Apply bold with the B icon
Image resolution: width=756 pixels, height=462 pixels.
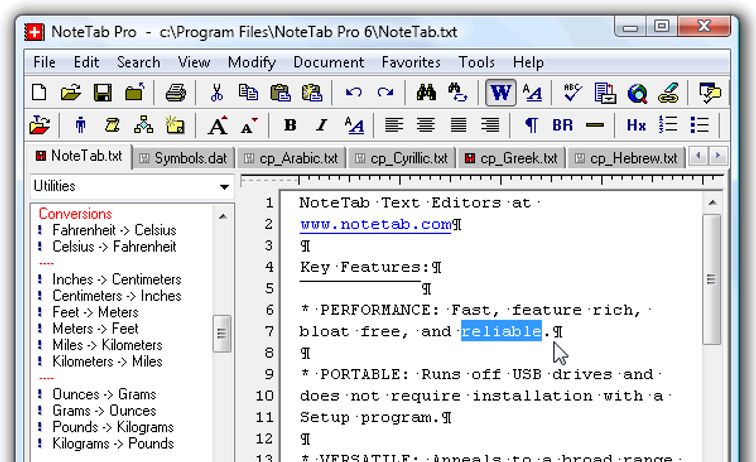(x=290, y=126)
